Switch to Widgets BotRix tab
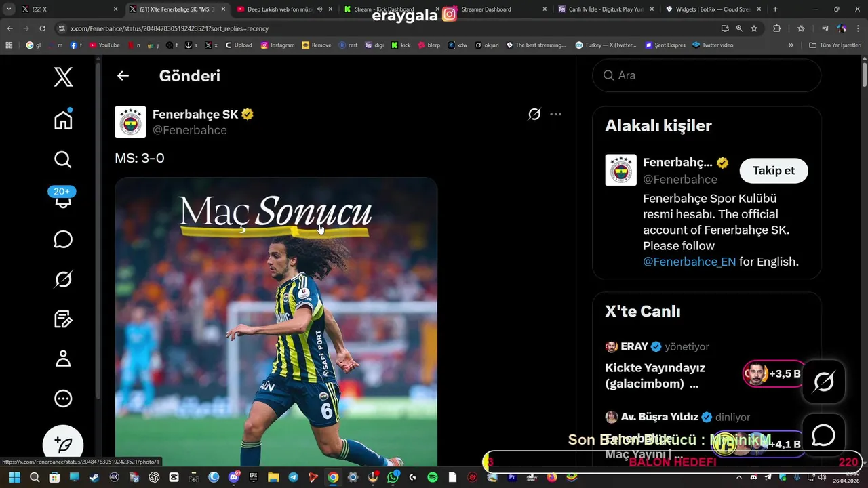This screenshot has height=488, width=868. [x=712, y=9]
